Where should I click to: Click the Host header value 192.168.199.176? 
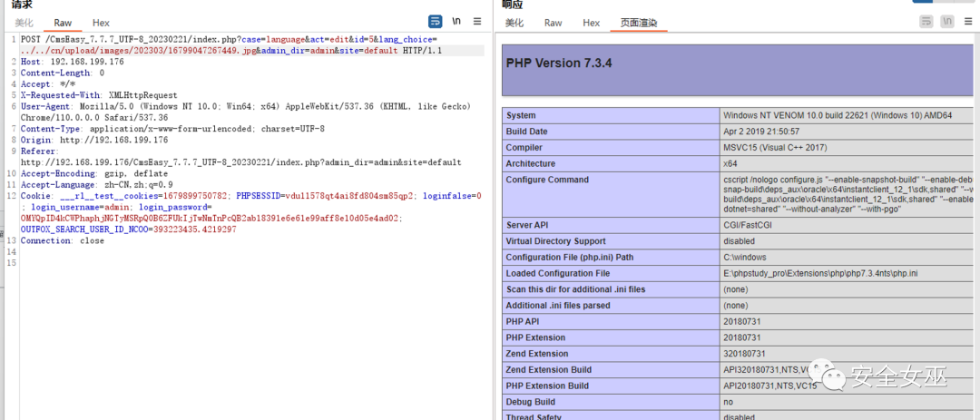pyautogui.click(x=85, y=62)
